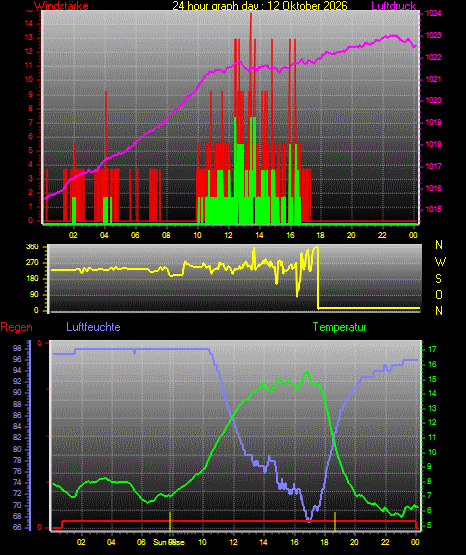466x555 pixels.
Task: Click the 1023 pressure value
Action: coord(433,35)
